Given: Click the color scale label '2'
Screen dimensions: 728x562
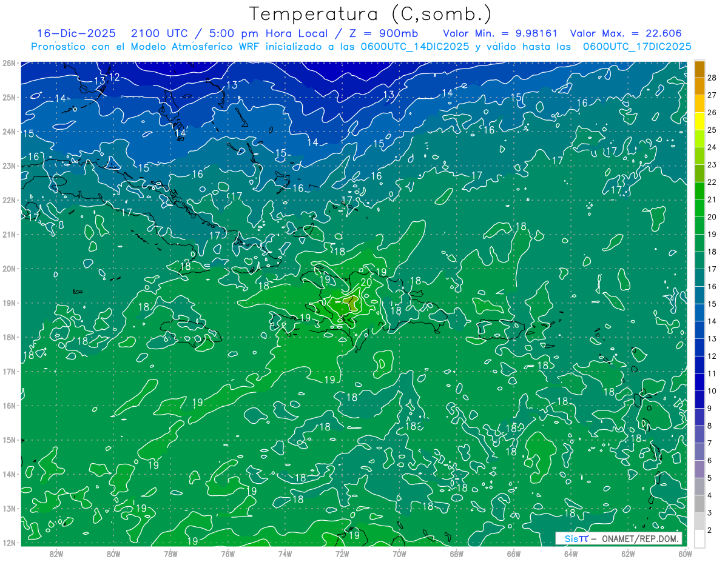Looking at the screenshot, I should click(709, 530).
